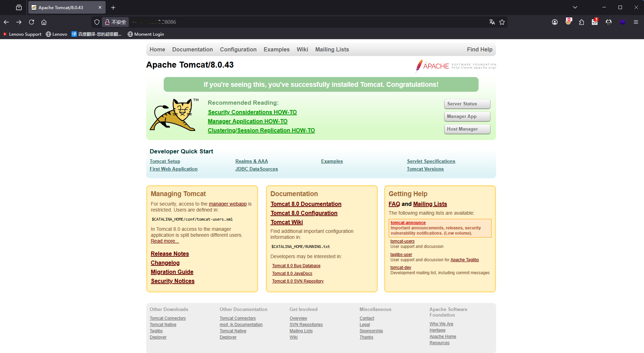Open JDBC DataSources link
Viewport: 644px width, 353px height.
coord(256,169)
